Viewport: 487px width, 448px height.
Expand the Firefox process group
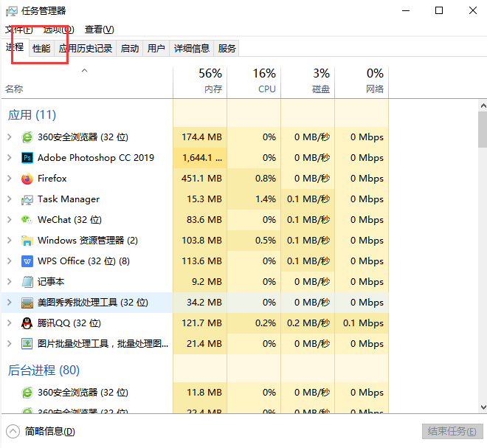pos(9,179)
